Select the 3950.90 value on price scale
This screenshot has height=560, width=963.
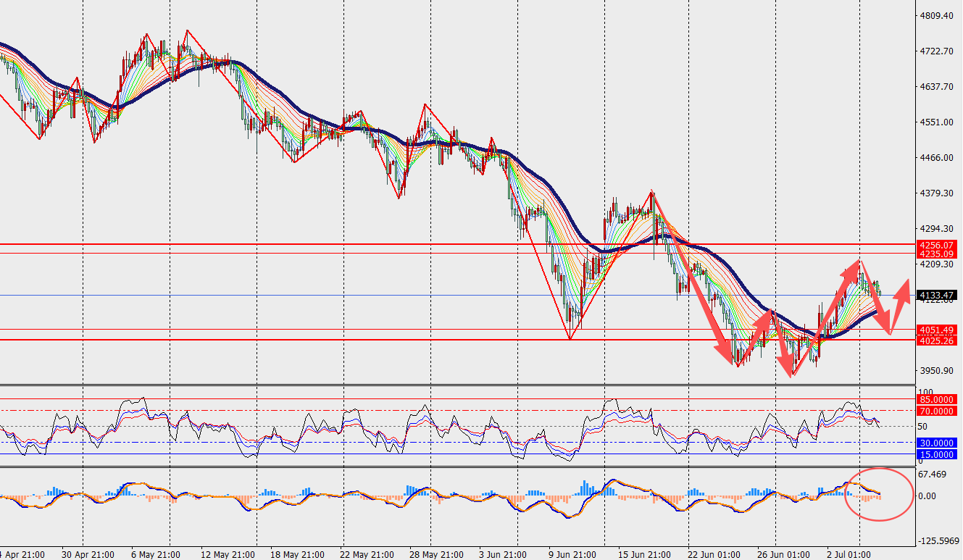click(935, 371)
